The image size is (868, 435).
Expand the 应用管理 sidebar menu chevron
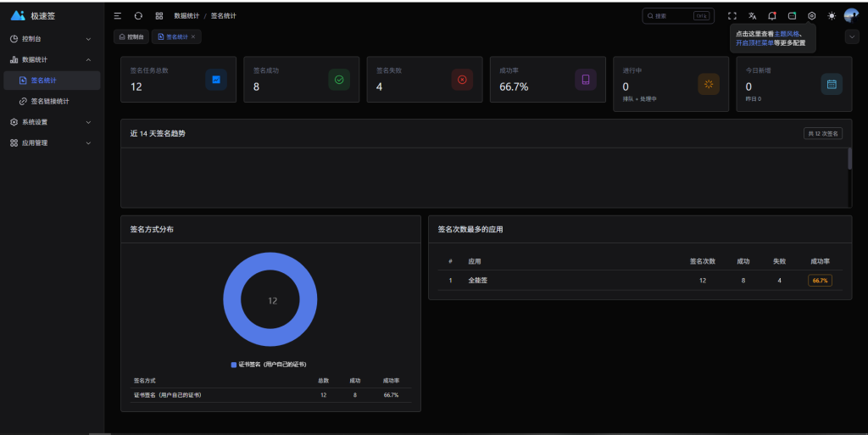[x=88, y=143]
